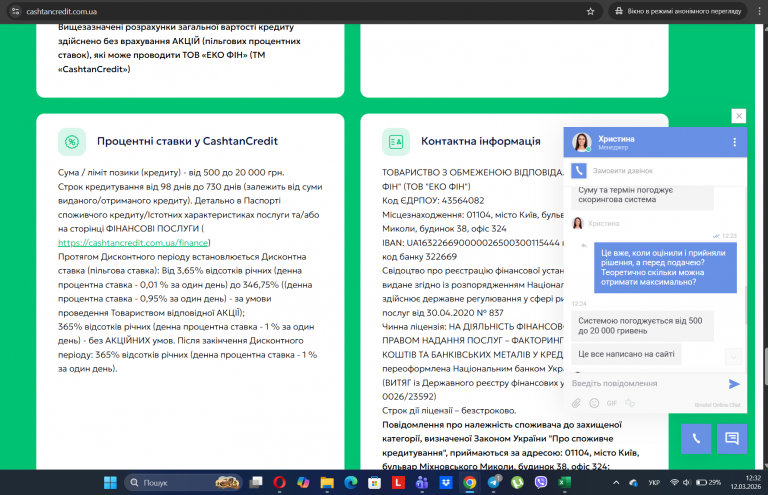The image size is (768, 495).
Task: Open Task View from the taskbar
Action: coord(256,483)
